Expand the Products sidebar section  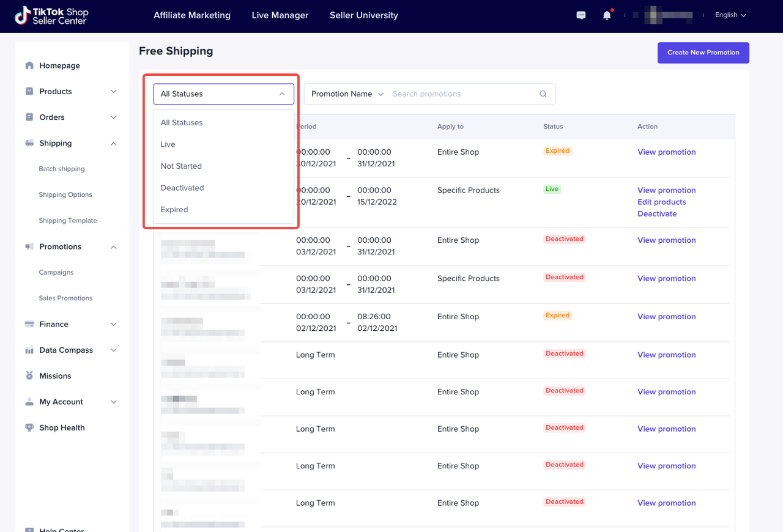(x=113, y=92)
